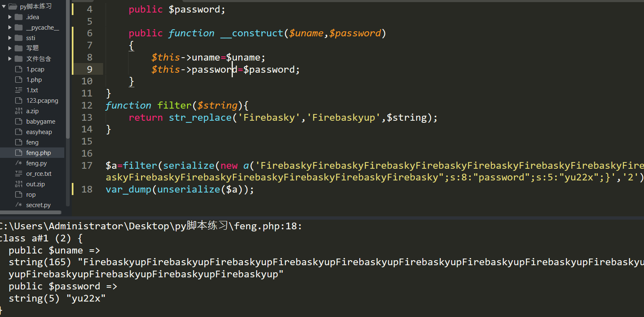The width and height of the screenshot is (644, 317).
Task: Click 'filter' function definition on line 12
Action: pos(174,105)
